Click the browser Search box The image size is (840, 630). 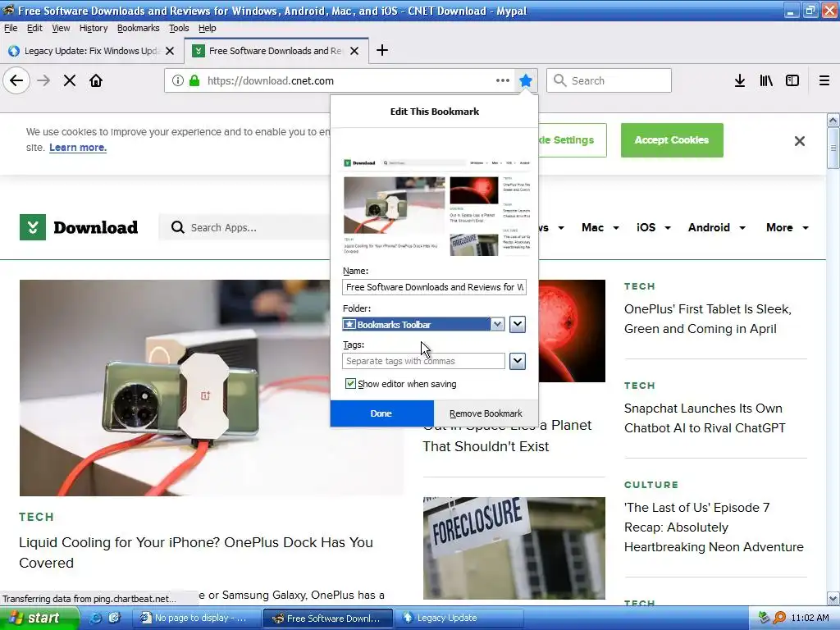[x=609, y=80]
